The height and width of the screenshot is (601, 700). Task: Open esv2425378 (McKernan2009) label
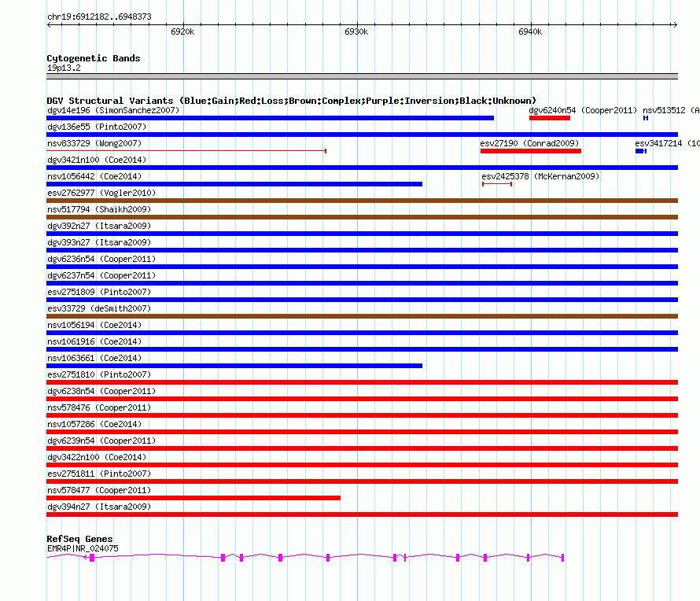click(x=540, y=176)
